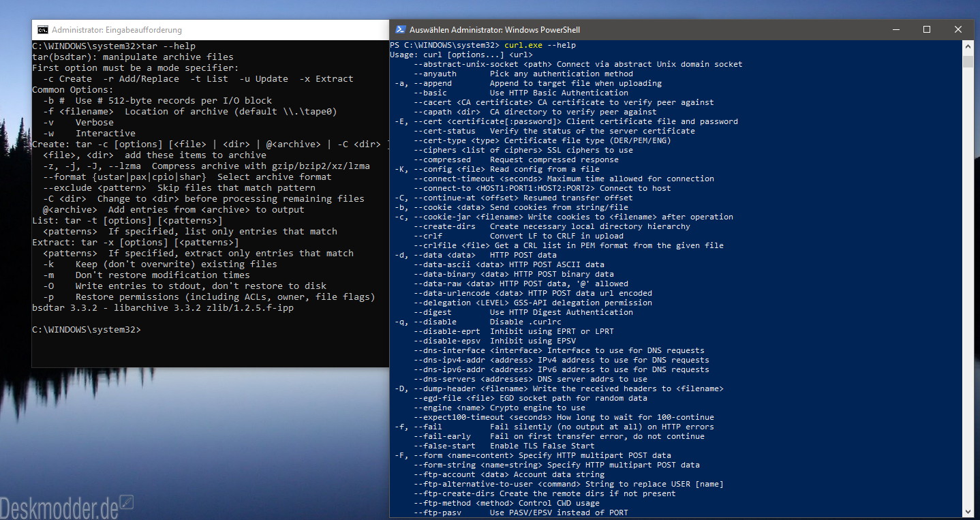Click the bsdtar 3.3.2 version line
Viewport: 980px width, 520px height.
point(163,307)
